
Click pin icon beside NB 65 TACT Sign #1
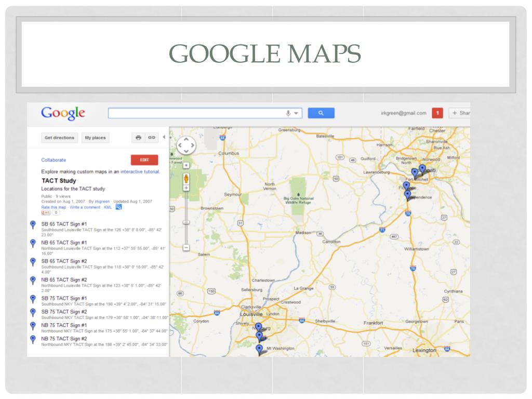(33, 243)
